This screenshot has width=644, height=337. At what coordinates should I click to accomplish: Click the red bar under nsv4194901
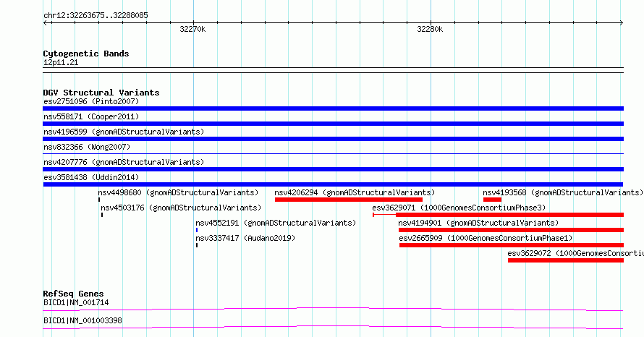click(511, 230)
